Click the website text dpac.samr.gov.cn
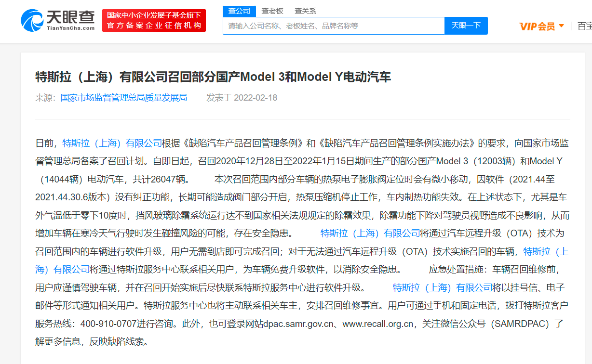The image size is (592, 364). (298, 324)
